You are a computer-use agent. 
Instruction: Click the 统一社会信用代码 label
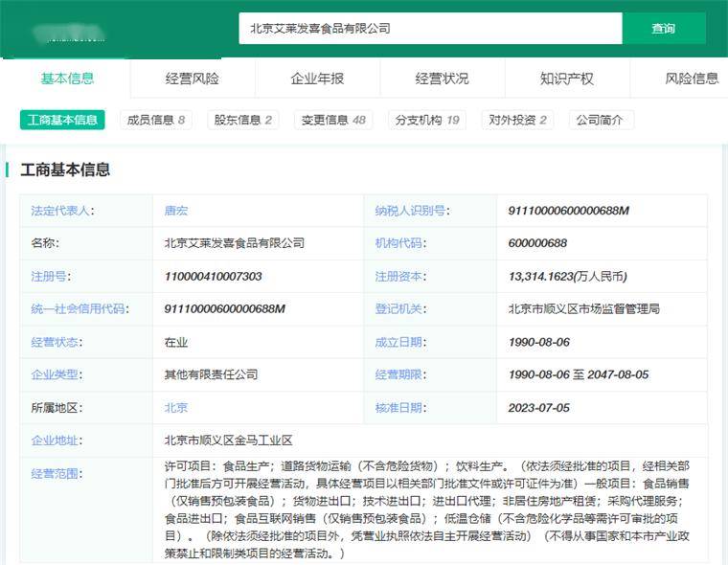(80, 308)
